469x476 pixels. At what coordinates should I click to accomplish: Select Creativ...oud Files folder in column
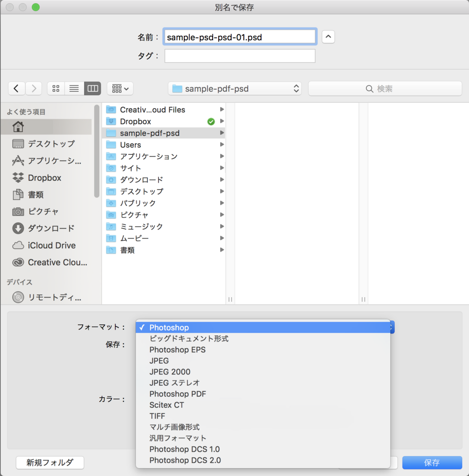[164, 110]
